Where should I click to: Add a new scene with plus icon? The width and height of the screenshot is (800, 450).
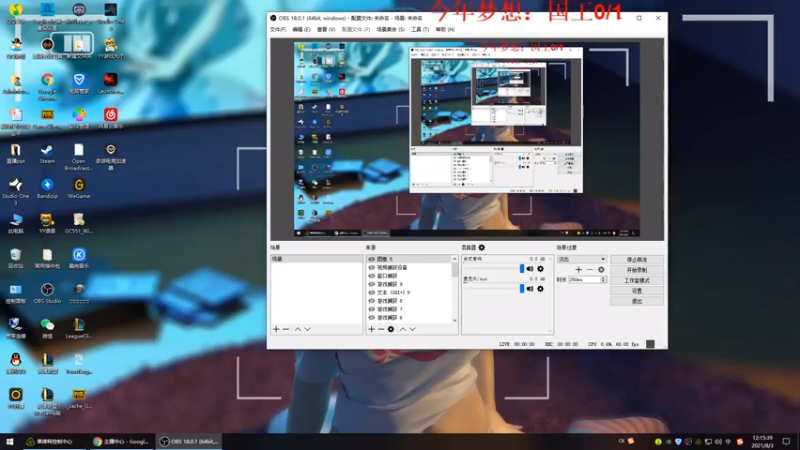[276, 329]
